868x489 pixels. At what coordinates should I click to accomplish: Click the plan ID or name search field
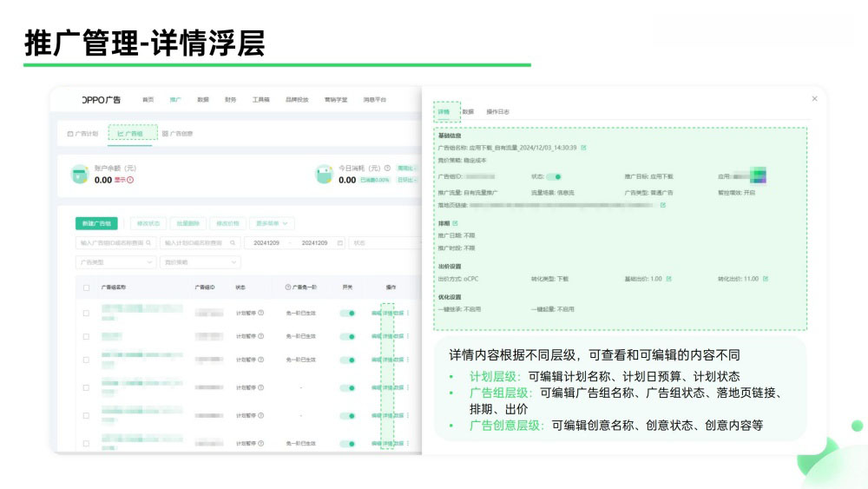coord(200,242)
